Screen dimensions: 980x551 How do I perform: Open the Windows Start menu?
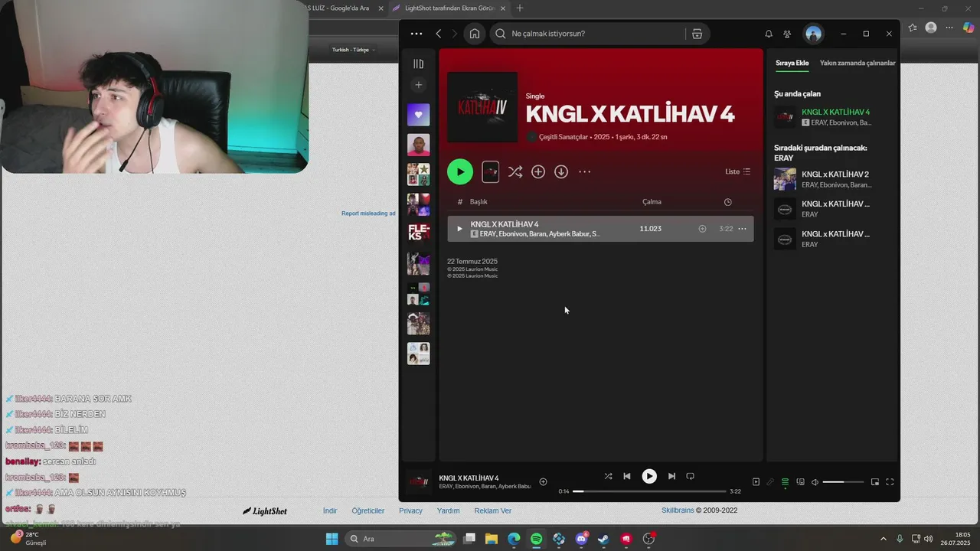coord(332,539)
